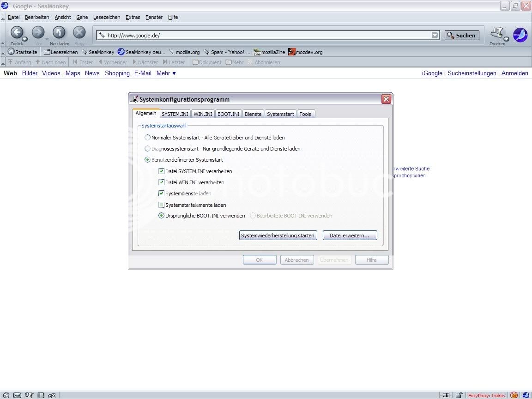Open the Drucken print options dropdown arrow
Image resolution: width=532 pixels, height=399 pixels.
506,39
